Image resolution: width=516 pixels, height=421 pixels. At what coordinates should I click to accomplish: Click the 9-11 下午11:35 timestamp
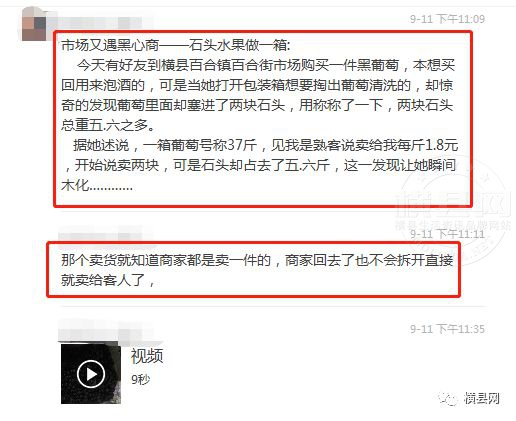[x=447, y=329]
